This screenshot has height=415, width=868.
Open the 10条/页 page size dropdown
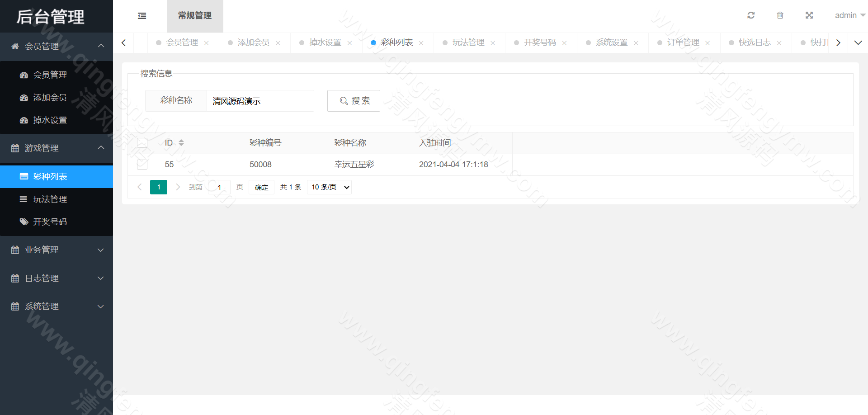point(329,187)
